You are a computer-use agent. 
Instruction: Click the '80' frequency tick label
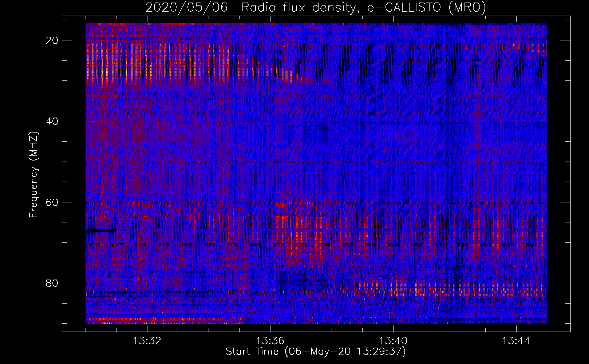(52, 283)
